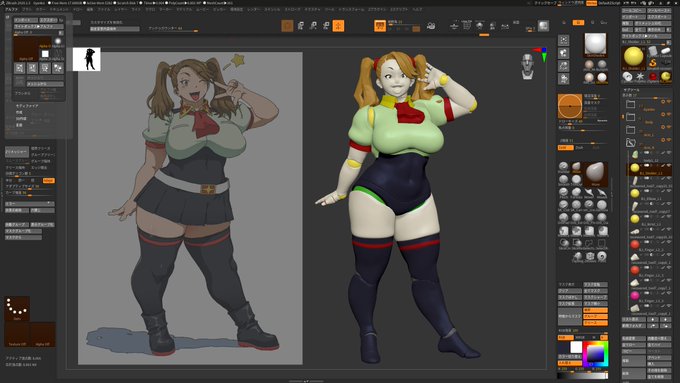
Task: Open the カラー dropdown in the left tray
Action: 29,203
